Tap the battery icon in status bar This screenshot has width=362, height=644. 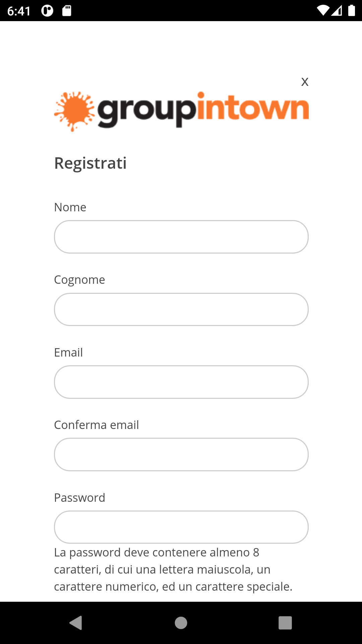351,11
